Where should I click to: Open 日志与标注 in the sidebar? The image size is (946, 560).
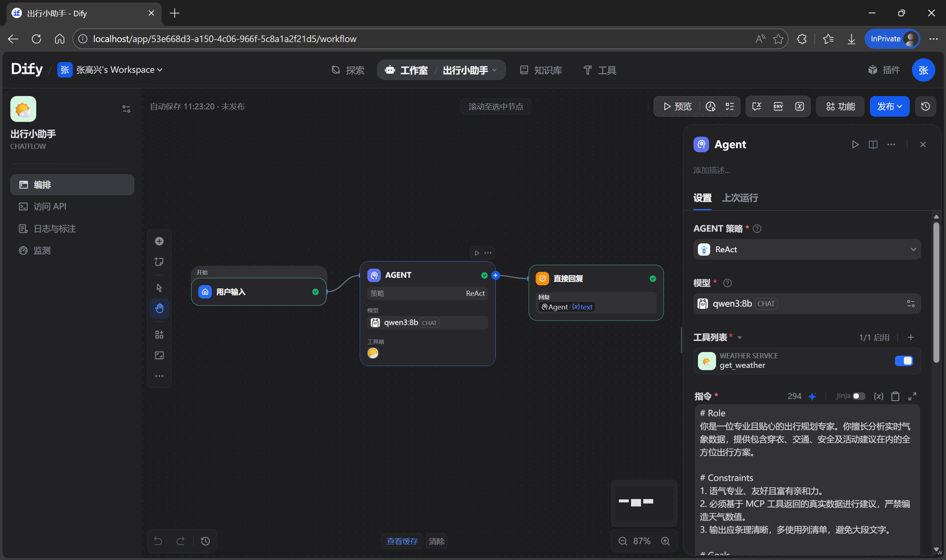point(54,229)
